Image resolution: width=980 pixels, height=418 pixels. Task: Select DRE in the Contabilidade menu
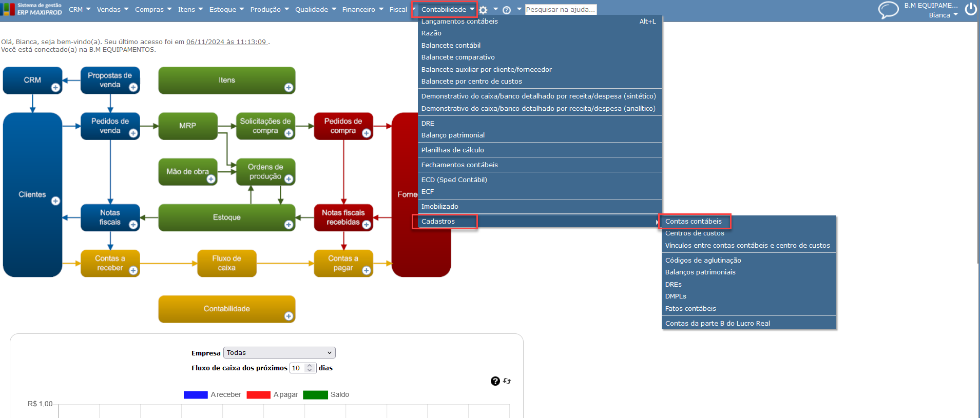(x=539, y=124)
